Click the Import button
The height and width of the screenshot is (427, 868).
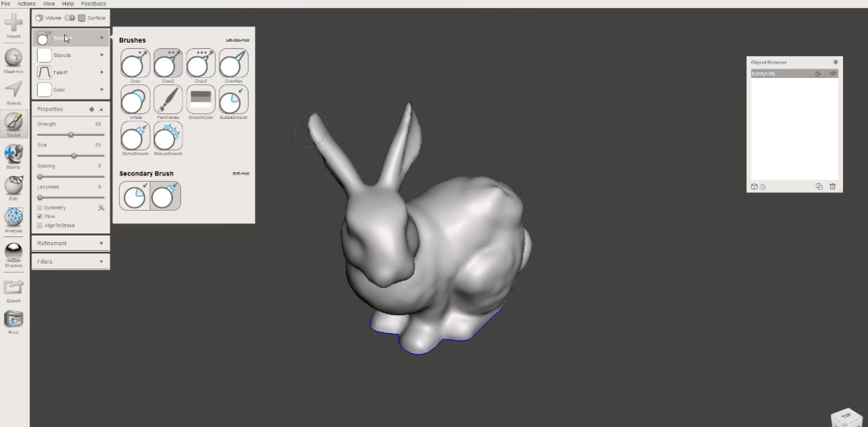(14, 25)
